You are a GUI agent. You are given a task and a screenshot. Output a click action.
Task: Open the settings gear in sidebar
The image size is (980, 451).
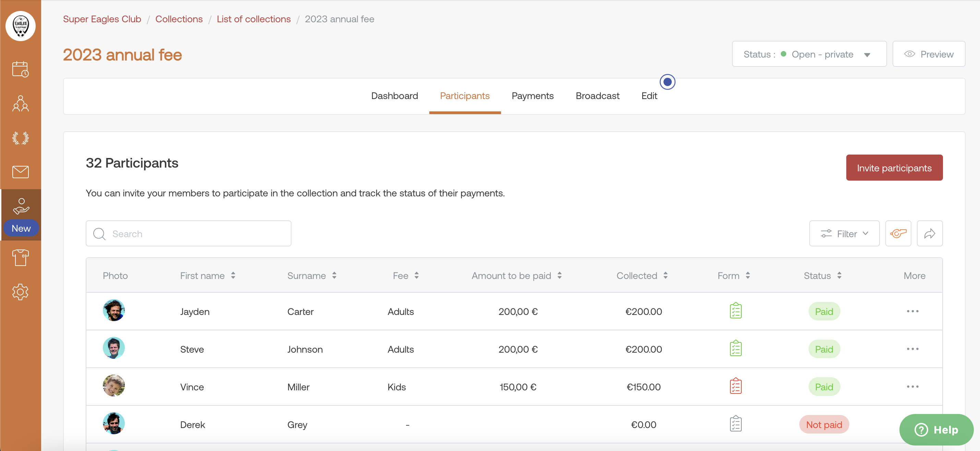pyautogui.click(x=20, y=292)
